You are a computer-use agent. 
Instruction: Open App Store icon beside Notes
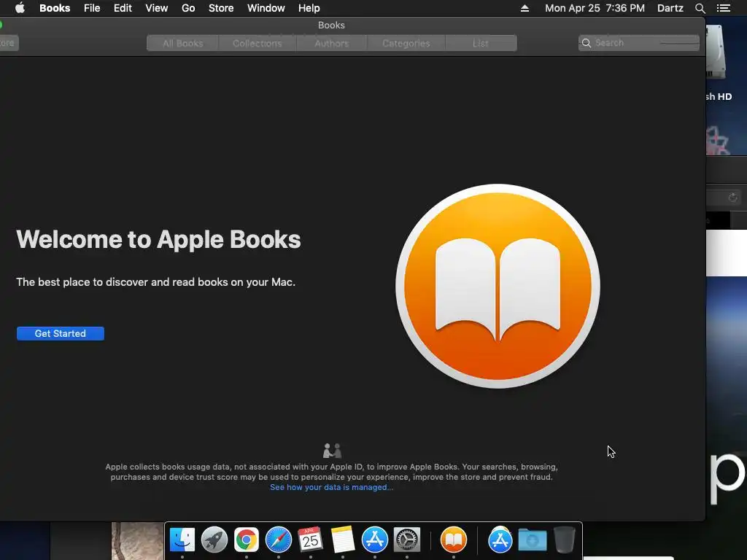click(x=375, y=540)
